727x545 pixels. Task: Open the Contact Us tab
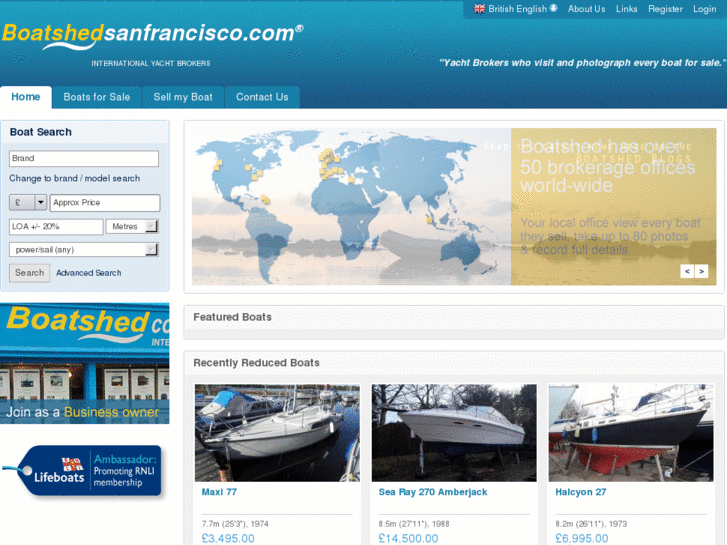[x=262, y=97]
